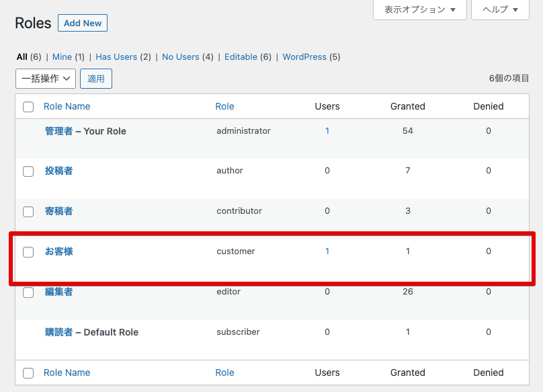Image resolution: width=543 pixels, height=392 pixels.
Task: Tick the 編集者 editor role checkbox
Action: [28, 292]
